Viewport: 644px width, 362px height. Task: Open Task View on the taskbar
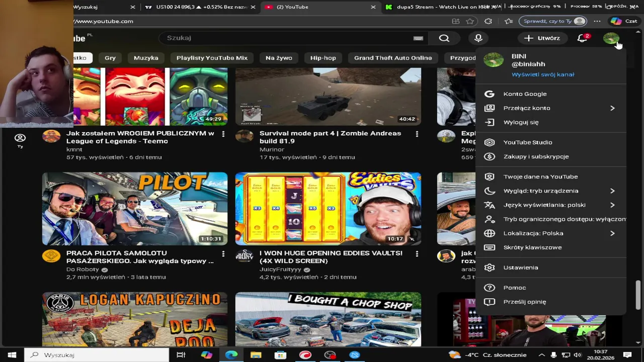[x=181, y=355]
